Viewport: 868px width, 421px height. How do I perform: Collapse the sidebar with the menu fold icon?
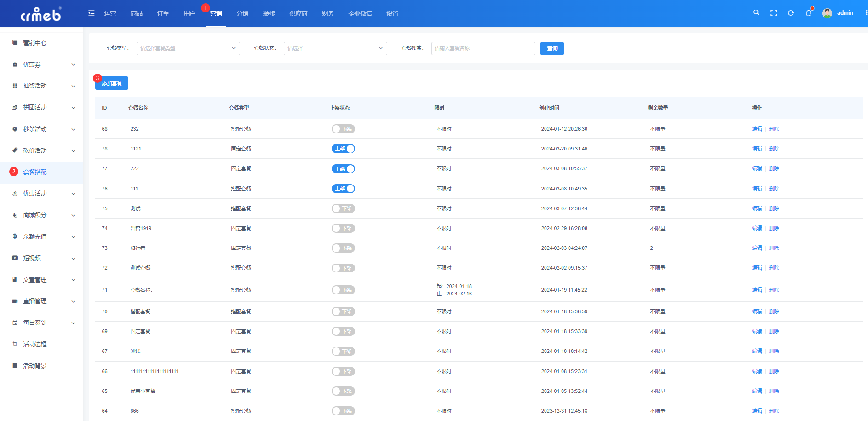click(92, 13)
